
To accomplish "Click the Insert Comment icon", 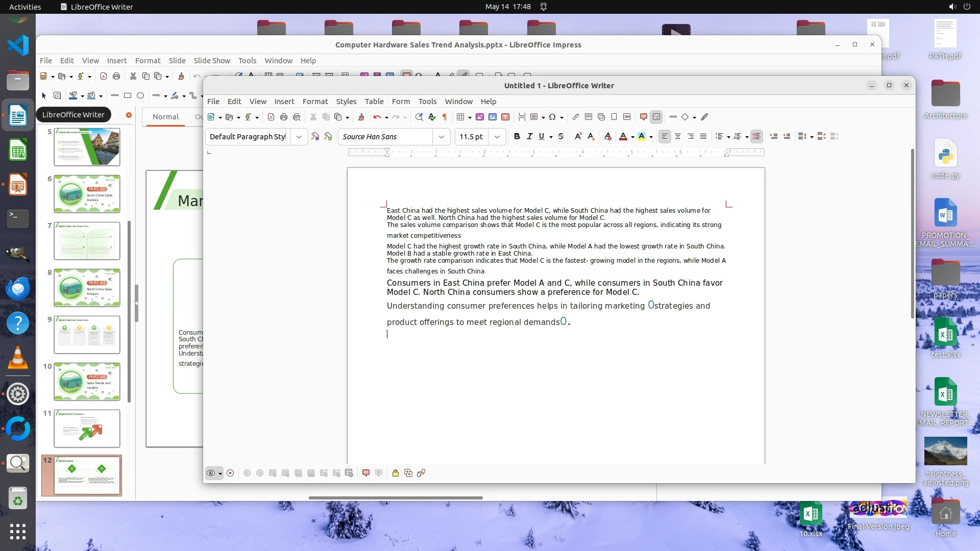I will click(644, 117).
